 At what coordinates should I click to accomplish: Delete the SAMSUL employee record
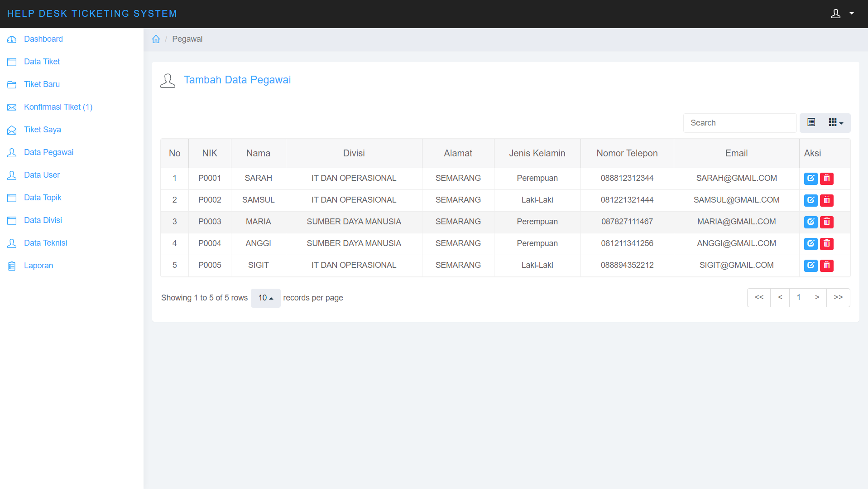pos(826,200)
